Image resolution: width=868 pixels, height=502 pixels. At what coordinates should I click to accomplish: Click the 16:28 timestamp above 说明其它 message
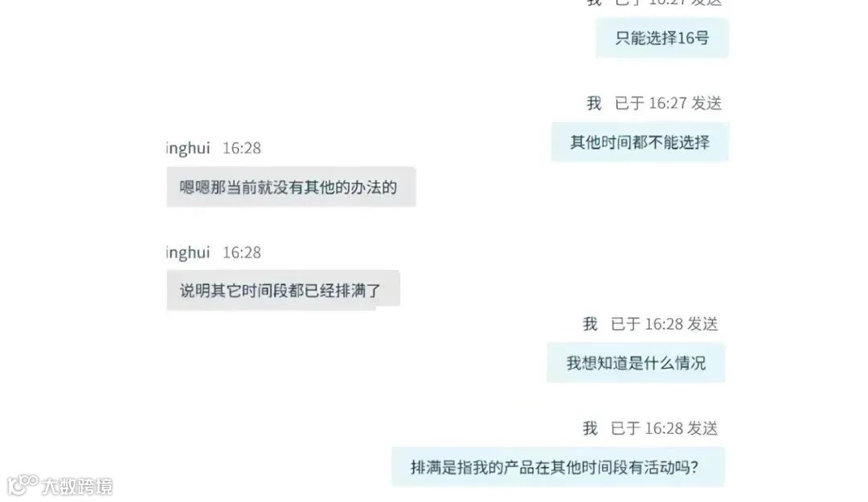(241, 253)
